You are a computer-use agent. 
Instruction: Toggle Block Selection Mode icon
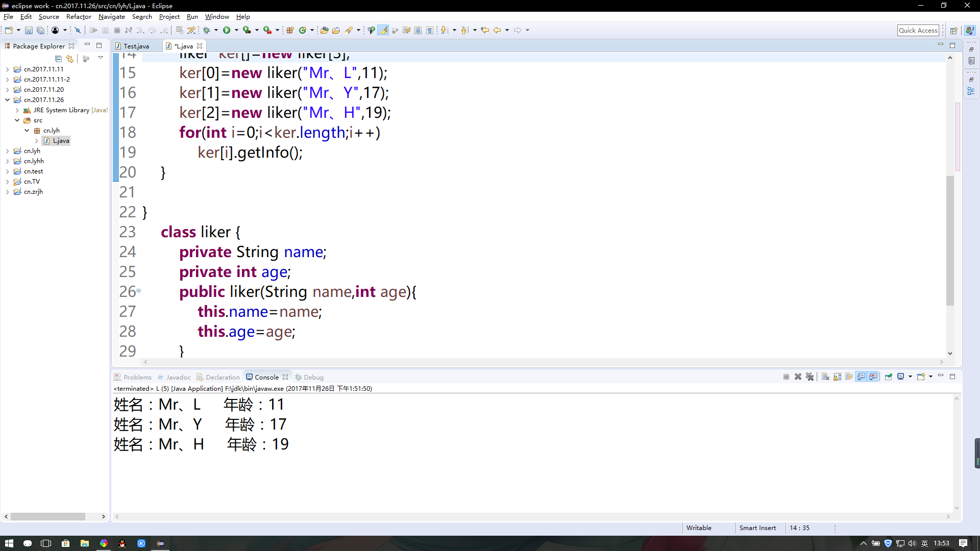pos(418,30)
